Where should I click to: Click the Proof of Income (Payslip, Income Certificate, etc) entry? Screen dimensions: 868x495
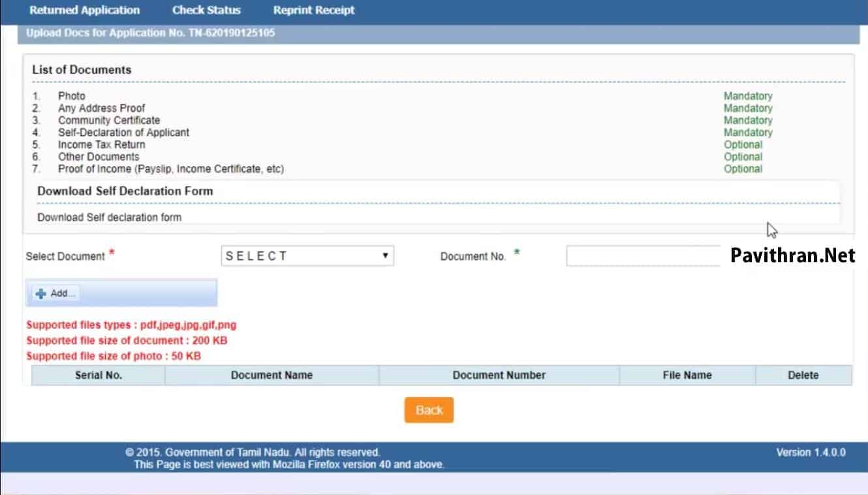[x=171, y=168]
